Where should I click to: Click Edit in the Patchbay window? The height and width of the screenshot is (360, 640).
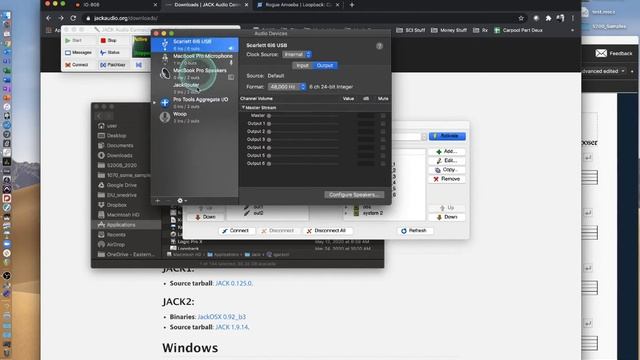[x=447, y=160]
